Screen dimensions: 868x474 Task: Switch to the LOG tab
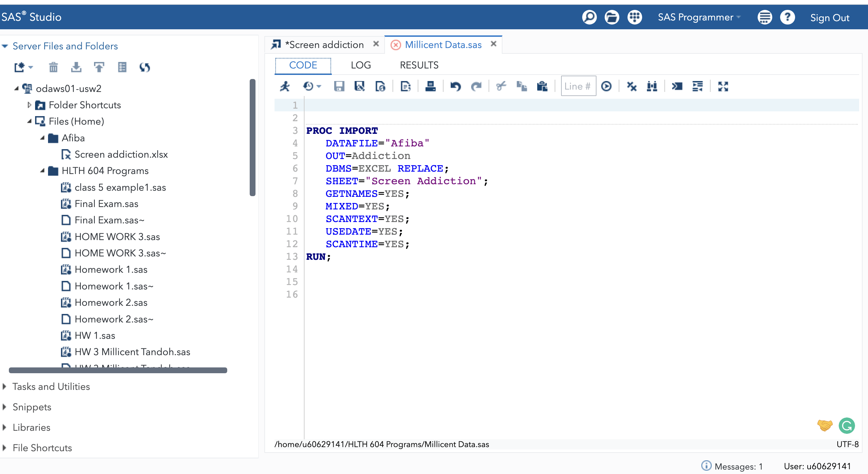[361, 65]
